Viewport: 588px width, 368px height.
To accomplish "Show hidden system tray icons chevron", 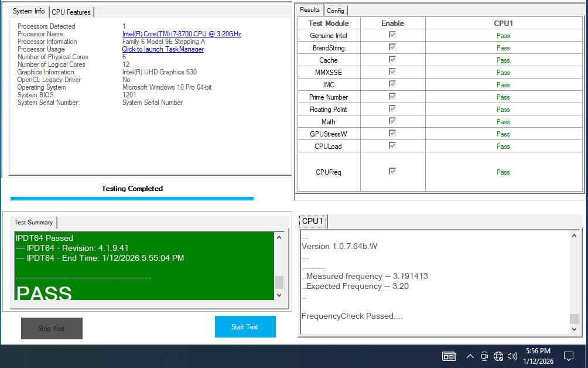I will [470, 356].
